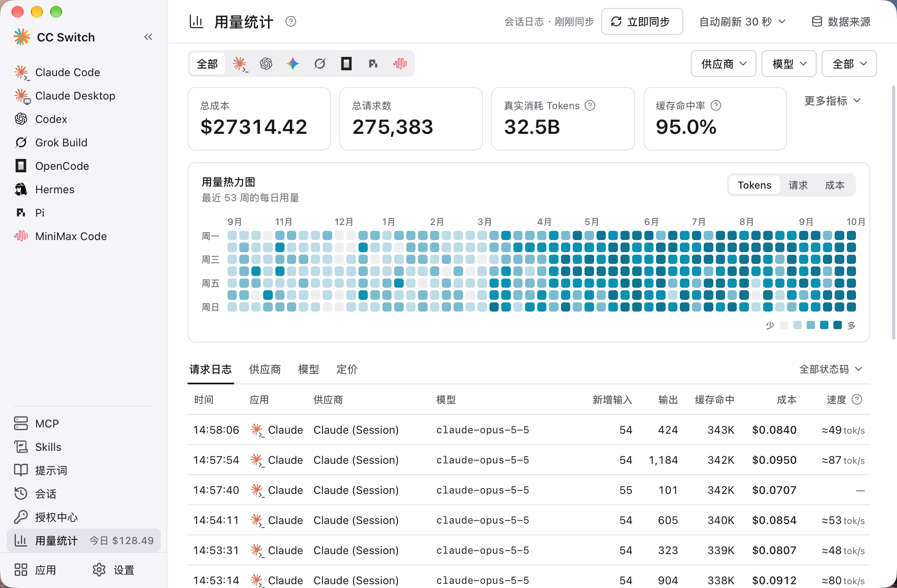The height and width of the screenshot is (588, 897).
Task: Filter usage by Grok icon
Action: (320, 64)
